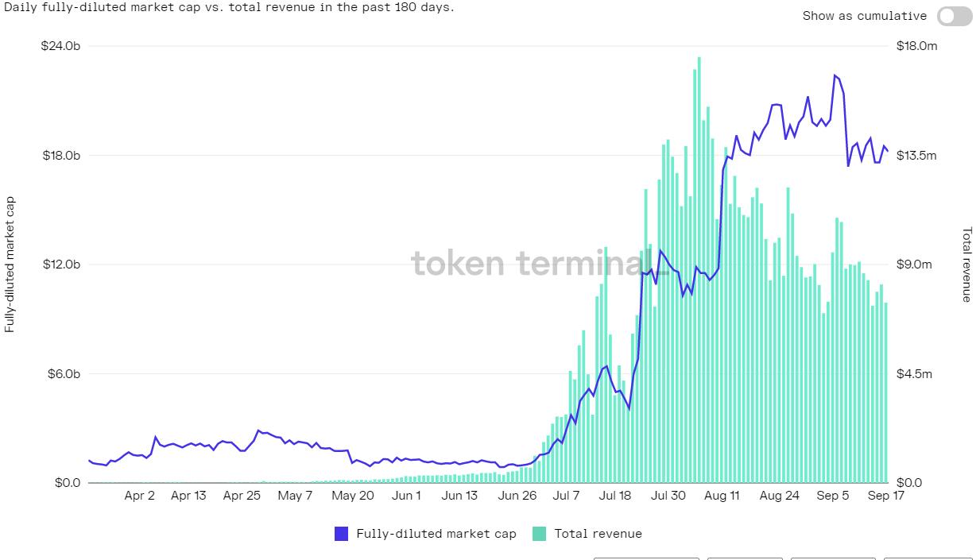Select the Apr 2 date label
Screen dimensions: 980x560
140,496
